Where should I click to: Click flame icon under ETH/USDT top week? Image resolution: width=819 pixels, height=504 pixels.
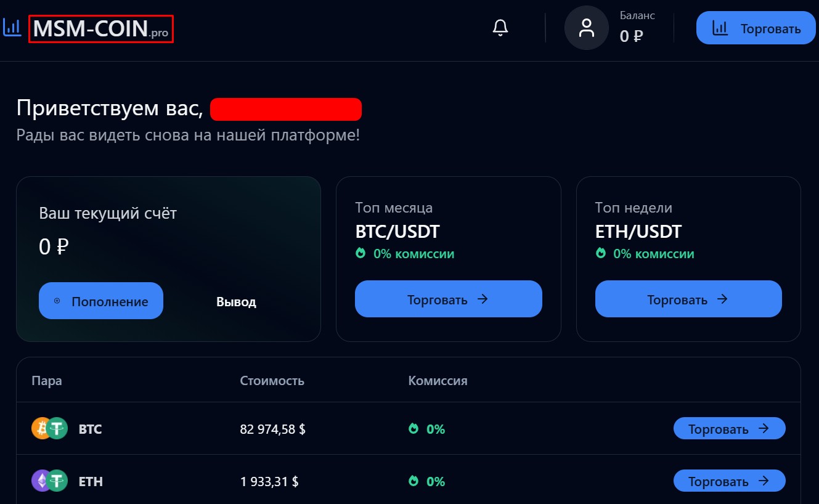pyautogui.click(x=600, y=253)
